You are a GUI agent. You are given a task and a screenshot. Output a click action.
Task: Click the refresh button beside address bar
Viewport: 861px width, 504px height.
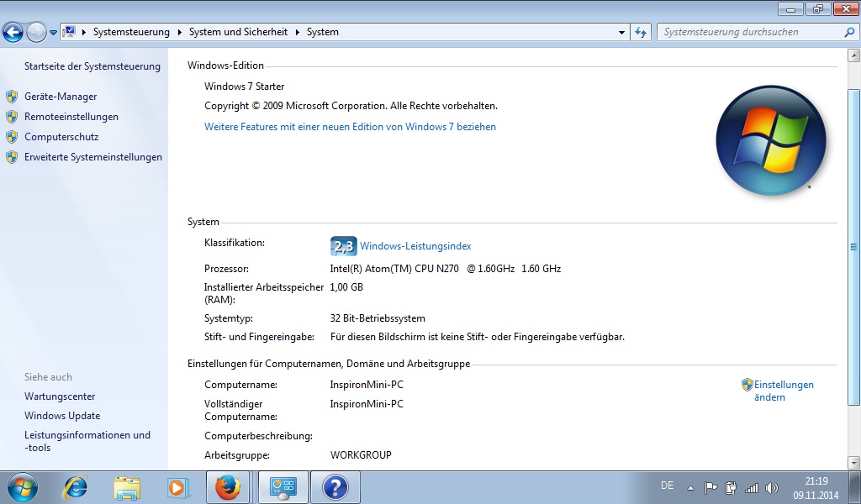642,32
